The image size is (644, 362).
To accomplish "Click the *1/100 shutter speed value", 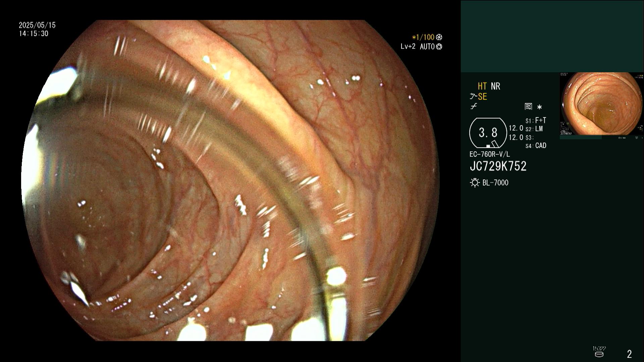I will point(423,37).
